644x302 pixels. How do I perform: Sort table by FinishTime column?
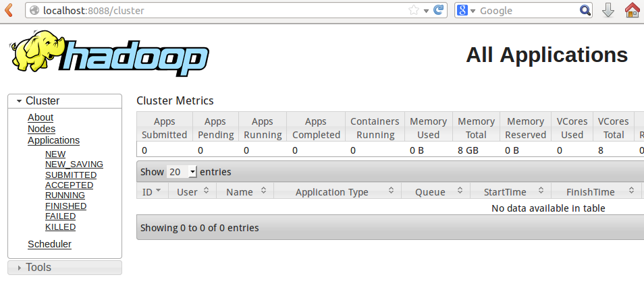[x=596, y=191]
